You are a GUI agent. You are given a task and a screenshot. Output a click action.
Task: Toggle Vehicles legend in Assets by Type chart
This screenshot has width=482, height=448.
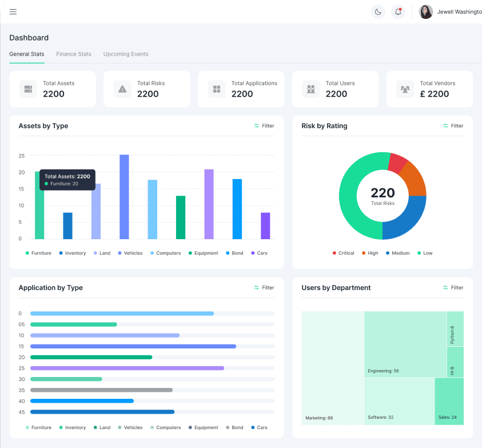(x=130, y=253)
